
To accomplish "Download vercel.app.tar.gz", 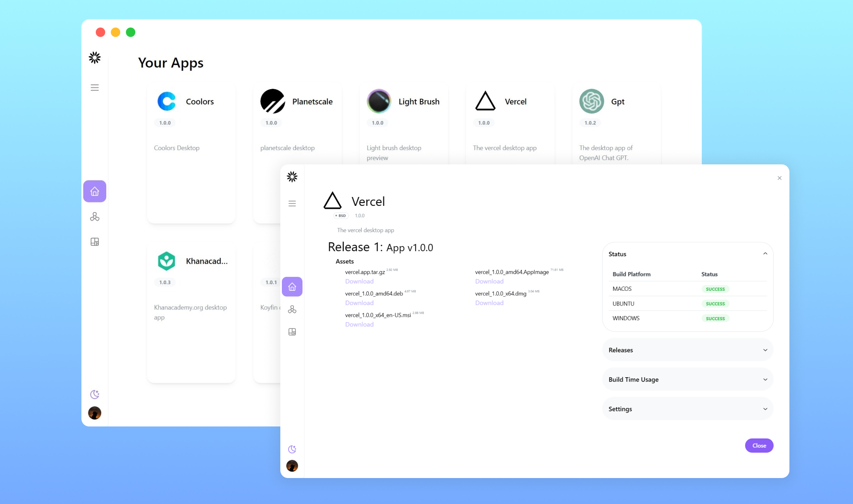I will (359, 281).
